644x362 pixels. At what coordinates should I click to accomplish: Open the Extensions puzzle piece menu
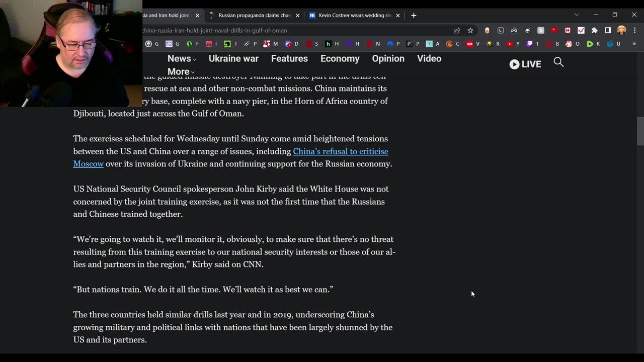[x=594, y=30]
